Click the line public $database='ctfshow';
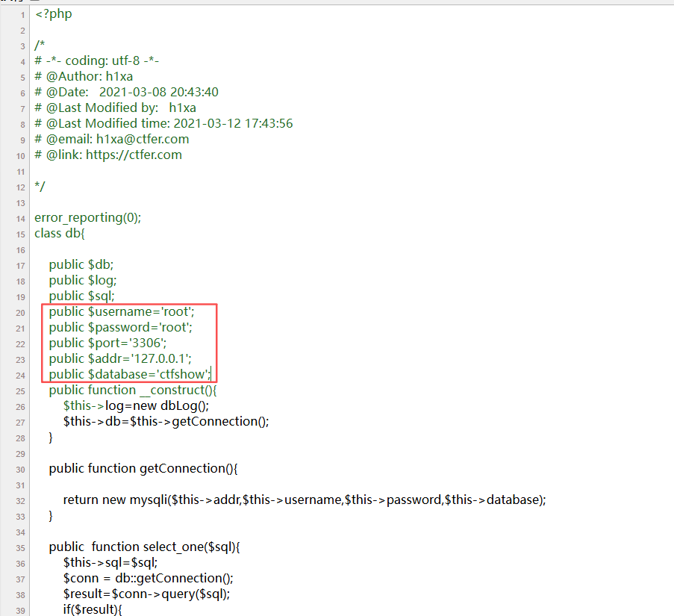This screenshot has width=674, height=616. click(130, 375)
